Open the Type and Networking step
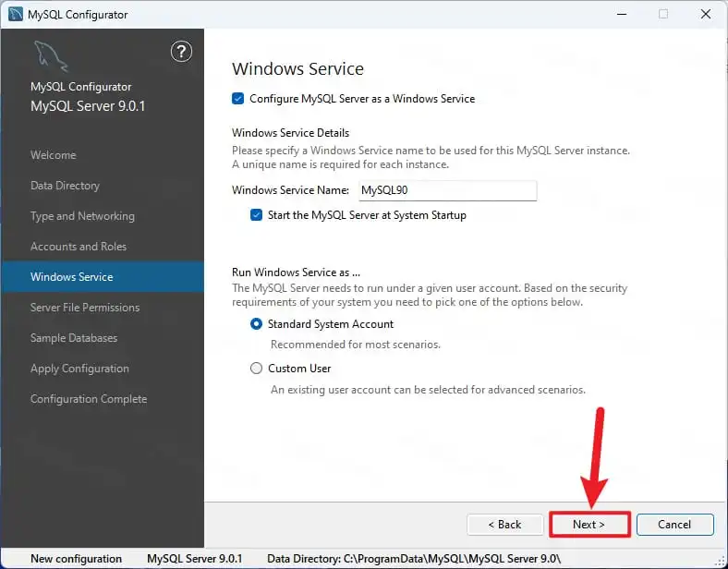728x569 pixels. [x=82, y=216]
